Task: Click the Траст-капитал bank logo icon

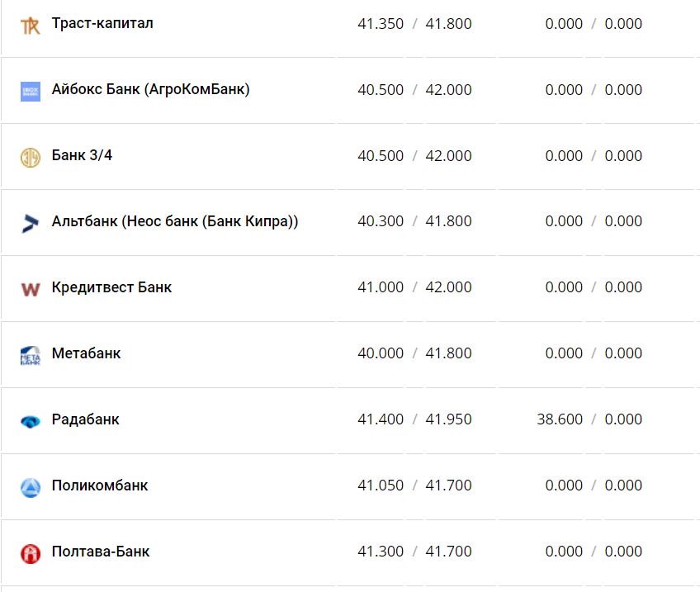Action: tap(31, 26)
